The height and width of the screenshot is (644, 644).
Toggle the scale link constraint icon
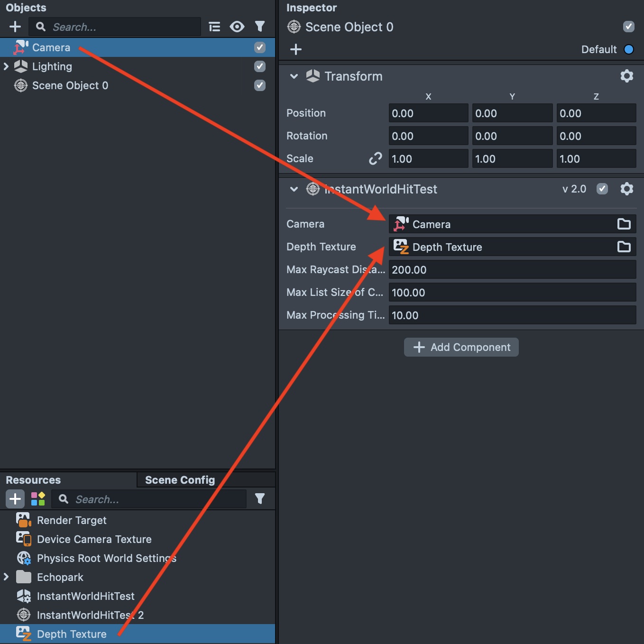(x=375, y=158)
